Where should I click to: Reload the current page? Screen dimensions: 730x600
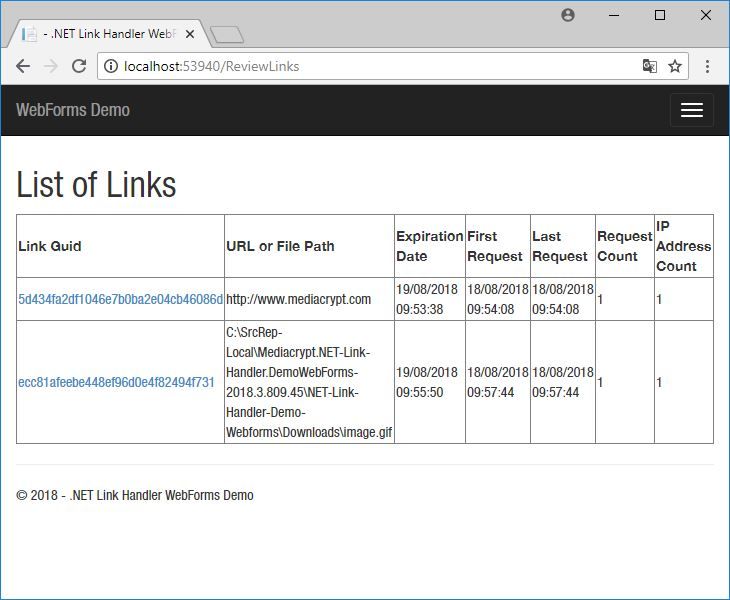point(79,67)
